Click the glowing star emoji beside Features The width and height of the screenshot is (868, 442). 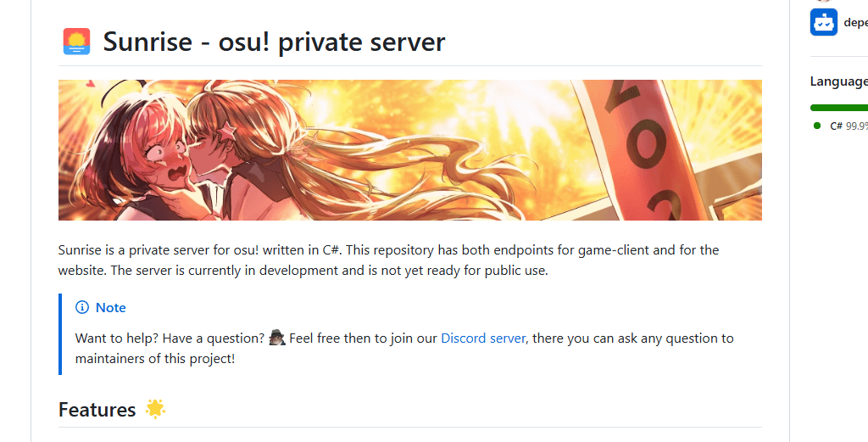click(155, 409)
